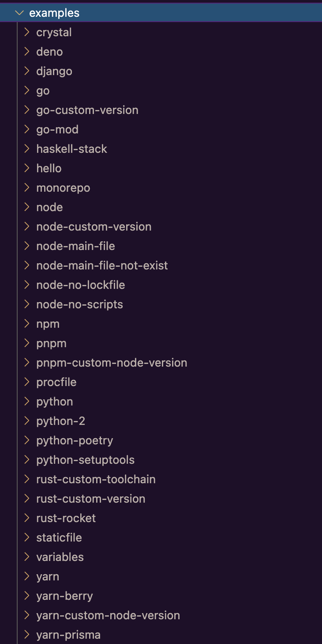This screenshot has height=644, width=322.
Task: Select the node-main-file-not-exist folder
Action: tap(101, 265)
